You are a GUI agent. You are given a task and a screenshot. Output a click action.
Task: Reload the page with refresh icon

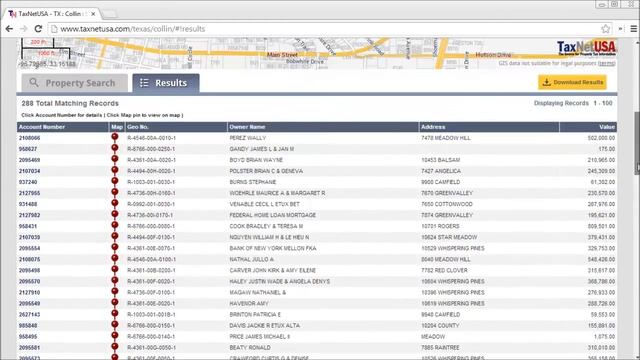[38, 29]
